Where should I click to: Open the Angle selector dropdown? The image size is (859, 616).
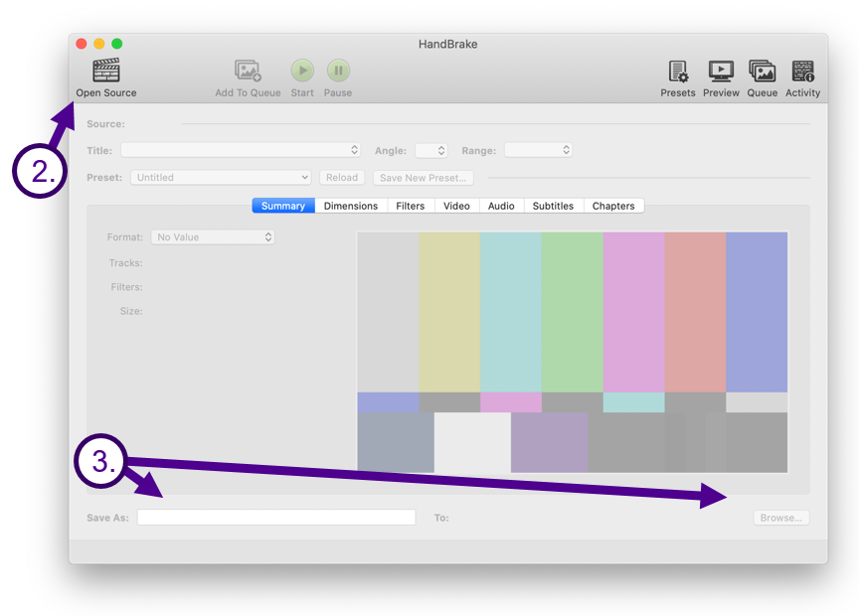pos(430,150)
